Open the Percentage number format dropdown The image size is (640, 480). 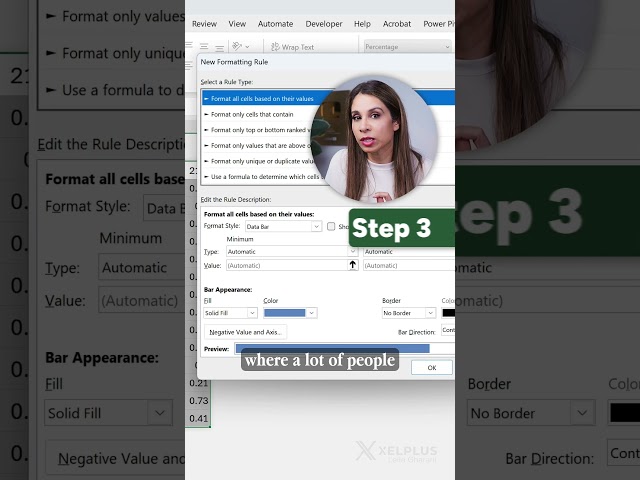pos(407,47)
